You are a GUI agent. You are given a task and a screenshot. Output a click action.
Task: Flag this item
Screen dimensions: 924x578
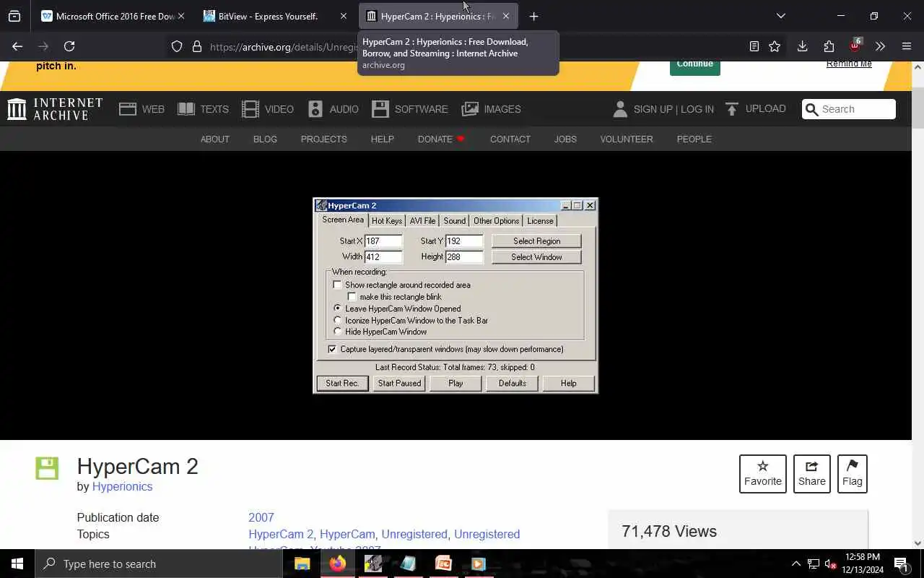pos(853,474)
